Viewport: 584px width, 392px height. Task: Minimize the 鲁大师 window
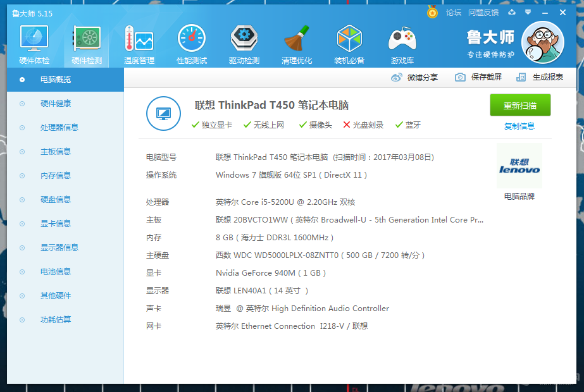click(545, 13)
